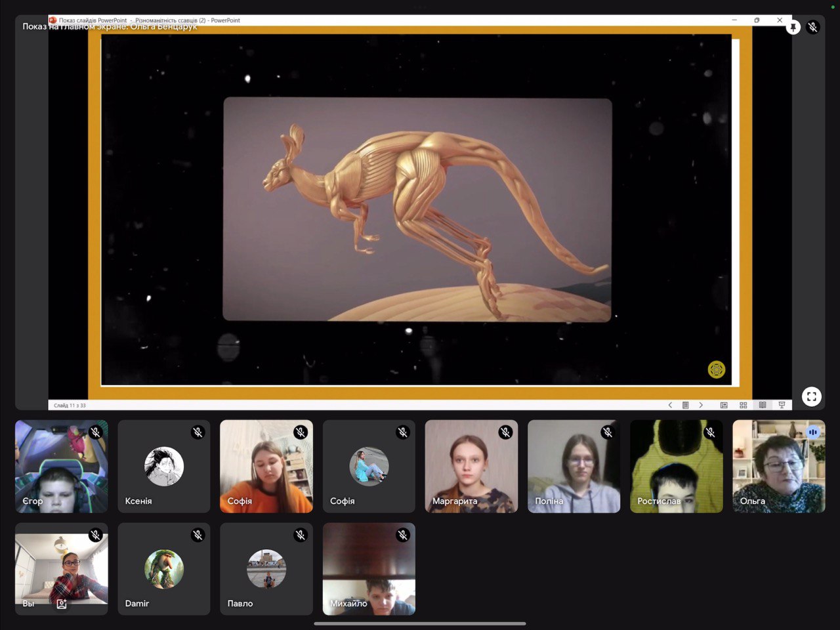Click the yellow round emblem on the slide
The image size is (840, 630).
click(716, 369)
